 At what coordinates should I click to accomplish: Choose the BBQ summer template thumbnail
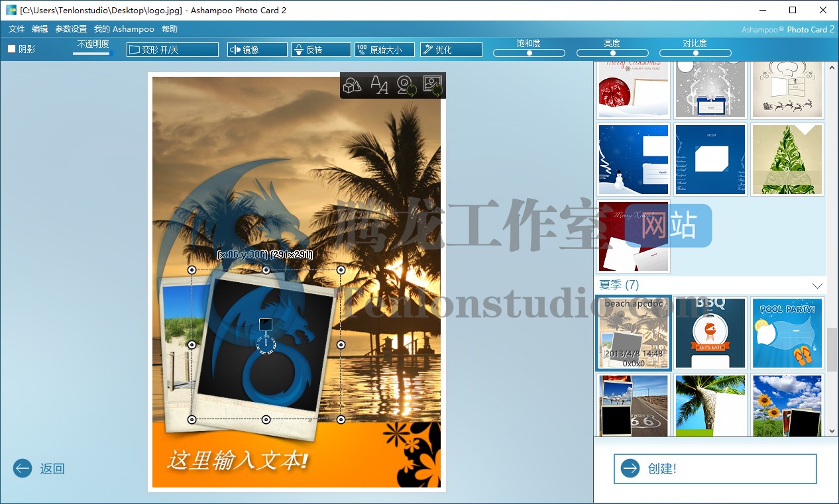(x=710, y=332)
